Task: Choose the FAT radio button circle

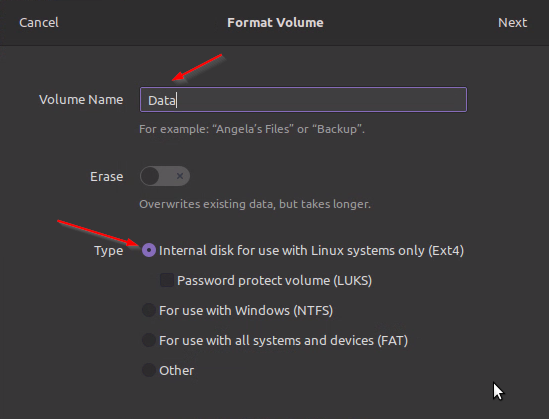Action: (x=149, y=340)
